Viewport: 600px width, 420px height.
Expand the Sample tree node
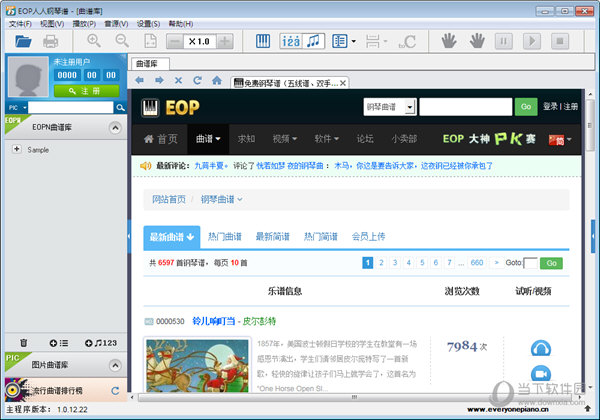pyautogui.click(x=16, y=149)
